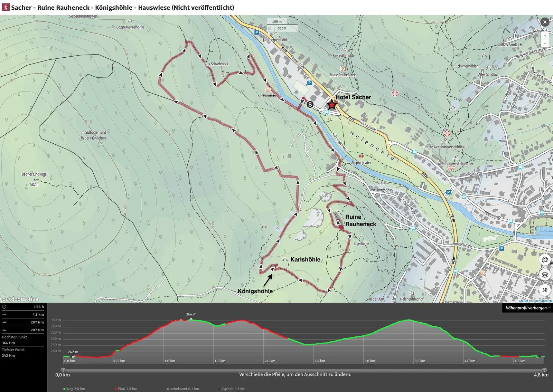Click the clock duration icon

[x=4, y=307]
